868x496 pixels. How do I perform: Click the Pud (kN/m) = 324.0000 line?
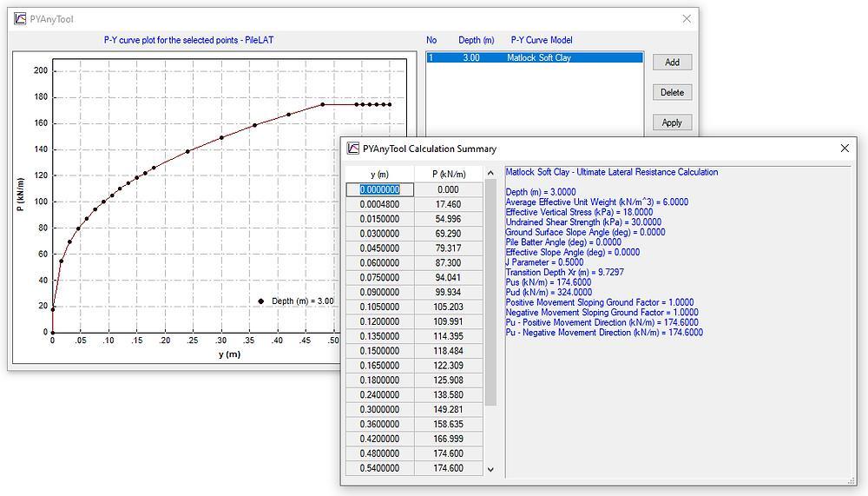tap(549, 292)
